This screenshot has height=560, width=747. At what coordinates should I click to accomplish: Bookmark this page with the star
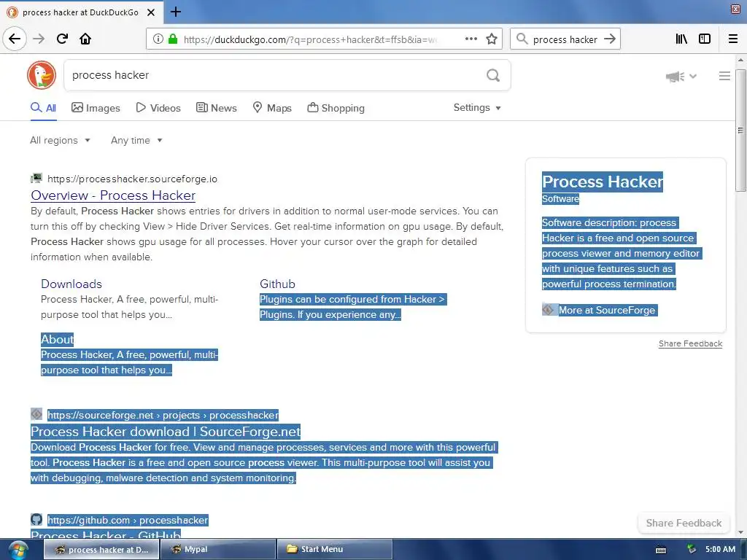click(492, 39)
